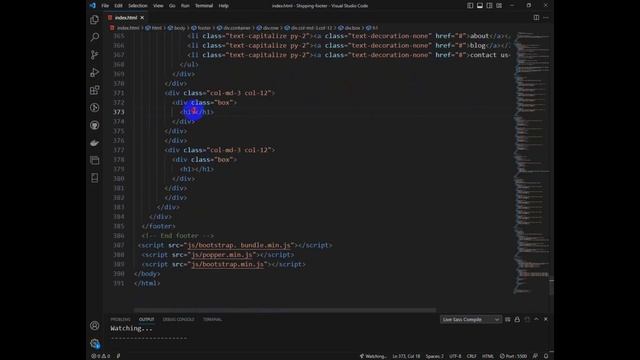The width and height of the screenshot is (640, 360).
Task: Click closing footer tag on line 385
Action: (x=158, y=226)
